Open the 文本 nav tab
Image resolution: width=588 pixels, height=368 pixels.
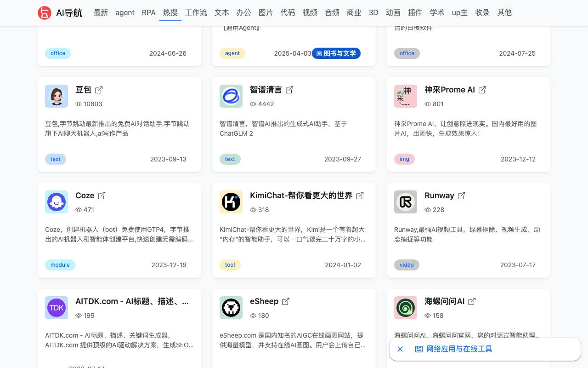[x=222, y=13]
